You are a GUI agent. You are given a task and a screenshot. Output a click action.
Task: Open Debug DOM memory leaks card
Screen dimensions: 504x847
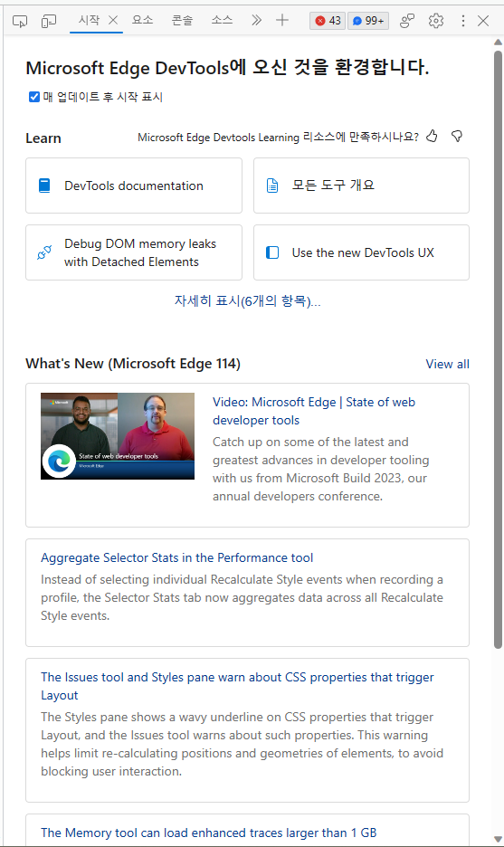click(x=134, y=252)
